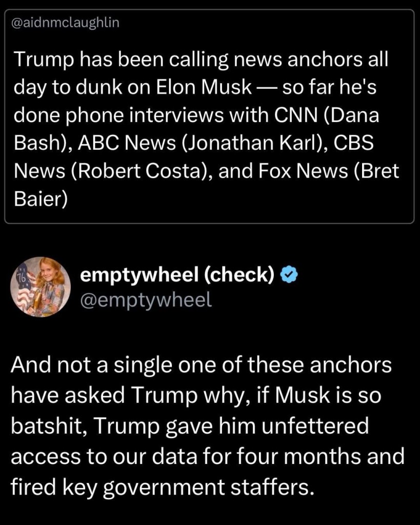Open the @emptywheel handle link

tap(146, 299)
